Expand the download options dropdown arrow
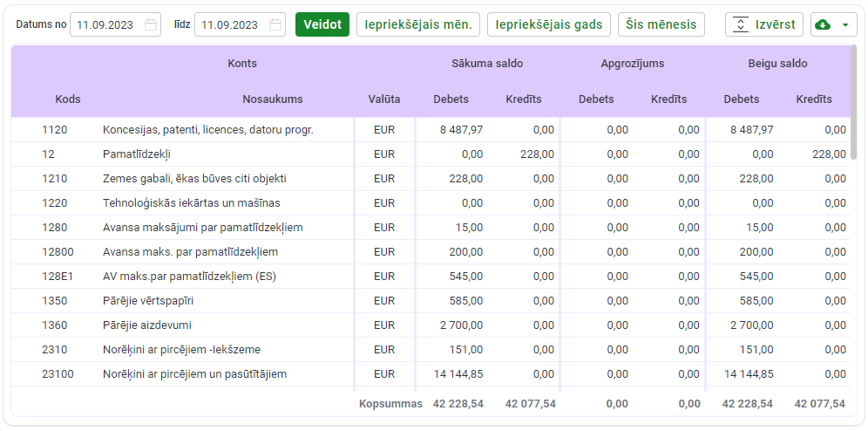868x431 pixels. pyautogui.click(x=844, y=25)
